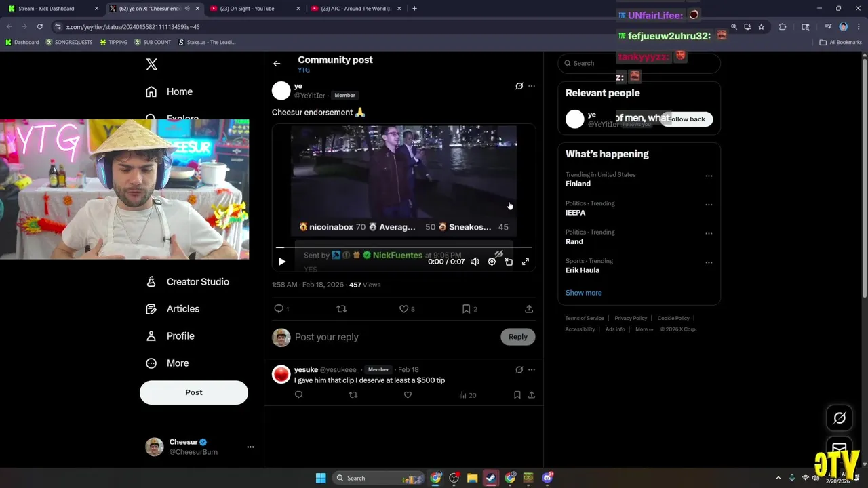Switch to On Sight - YouTube tab
The height and width of the screenshot is (488, 868).
click(x=256, y=9)
